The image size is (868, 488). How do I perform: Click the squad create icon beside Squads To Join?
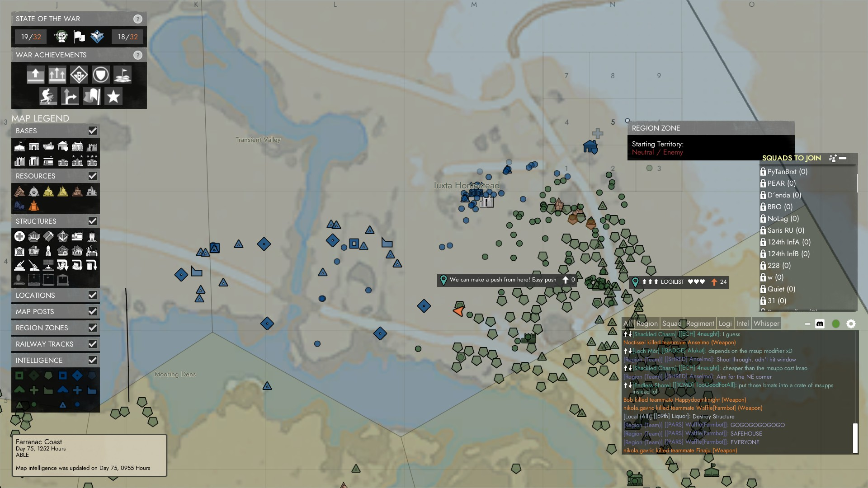pos(833,158)
